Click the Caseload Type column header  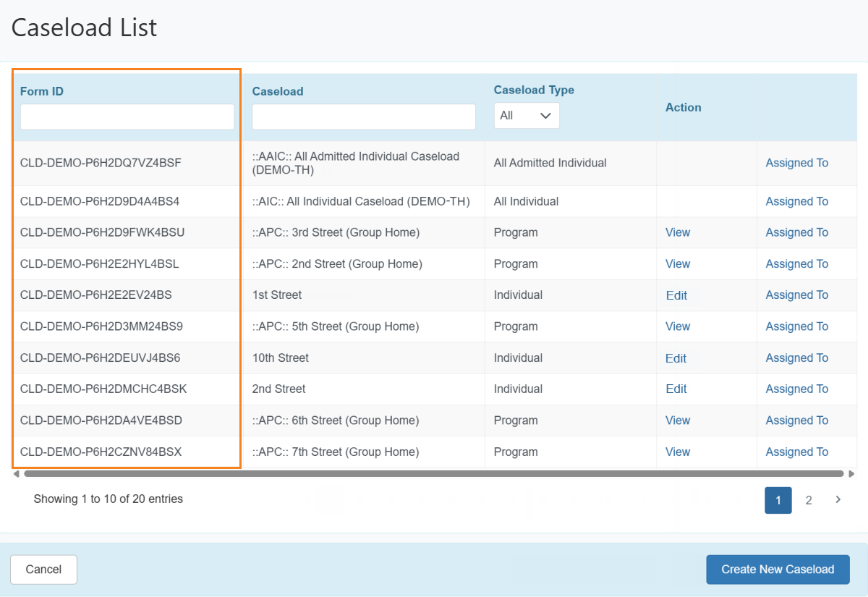click(534, 90)
